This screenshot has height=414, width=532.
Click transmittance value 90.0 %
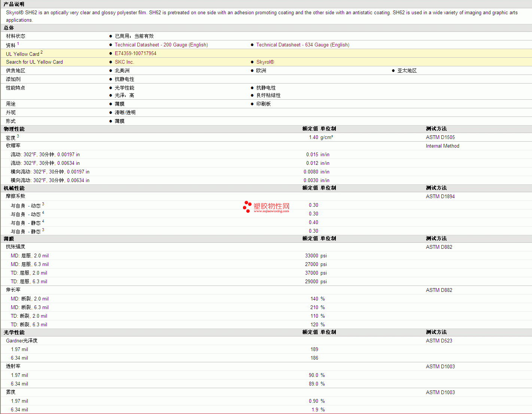[317, 375]
